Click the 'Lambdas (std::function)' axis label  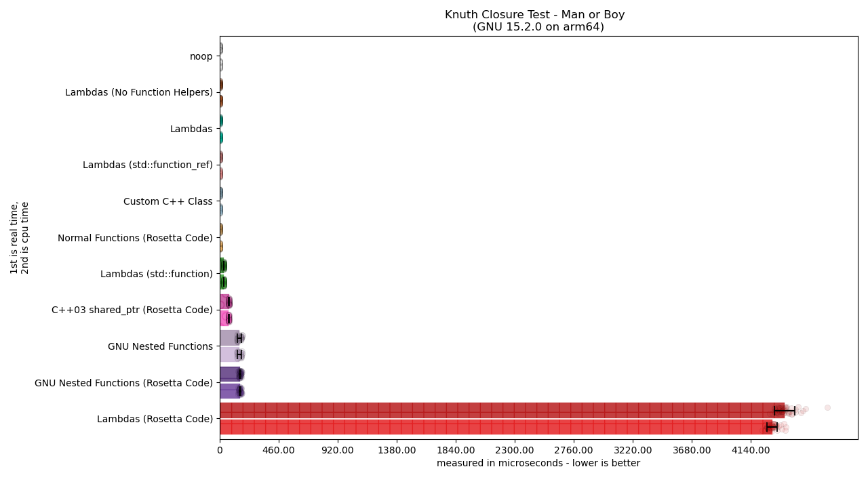point(156,274)
